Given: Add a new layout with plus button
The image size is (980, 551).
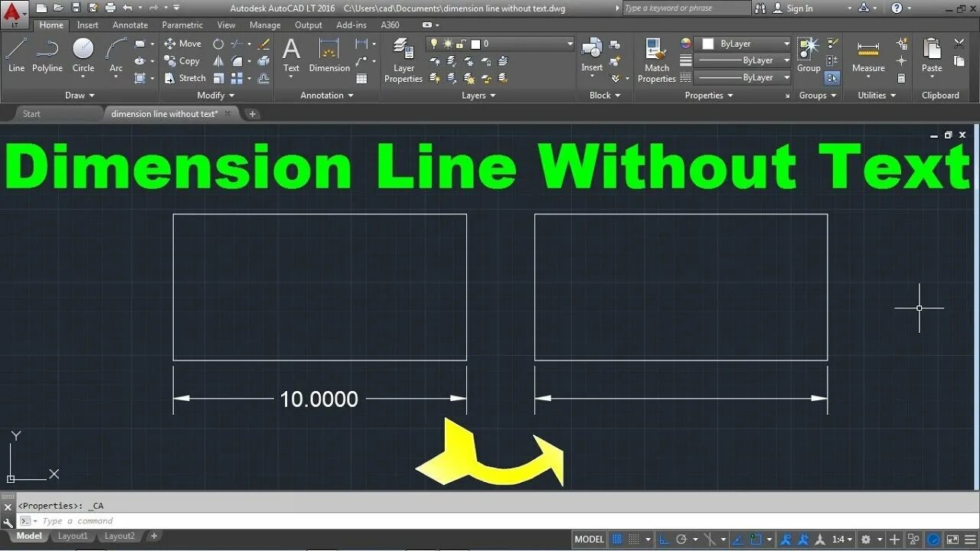Looking at the screenshot, I should coord(154,536).
